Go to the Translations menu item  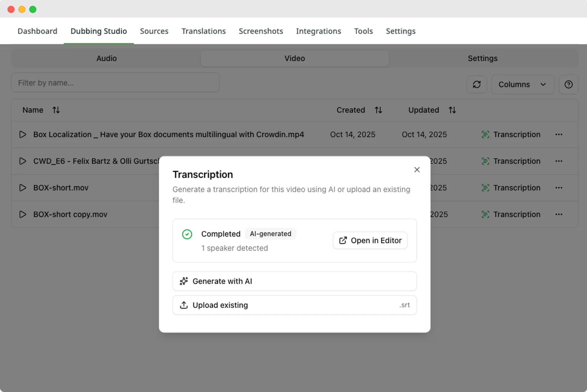pos(203,31)
